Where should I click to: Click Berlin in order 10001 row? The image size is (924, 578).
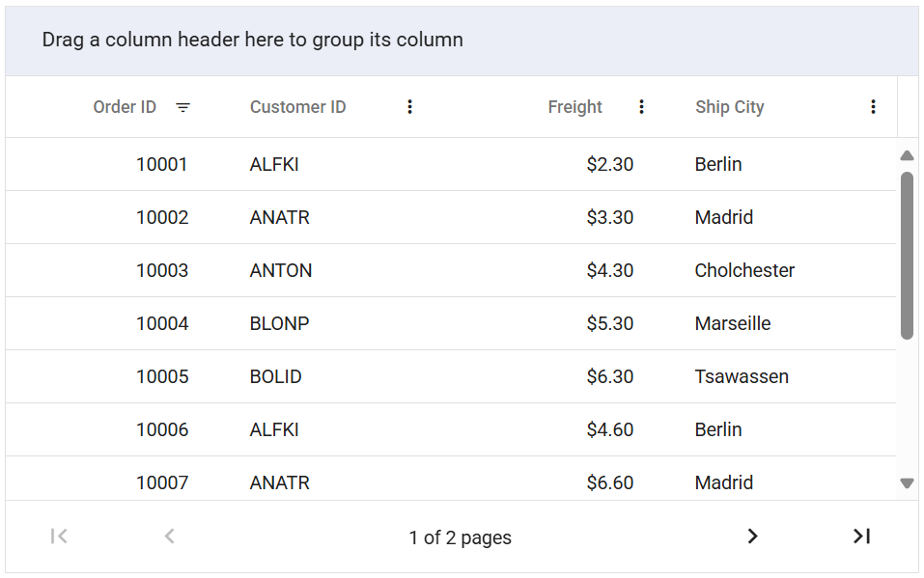(x=717, y=164)
